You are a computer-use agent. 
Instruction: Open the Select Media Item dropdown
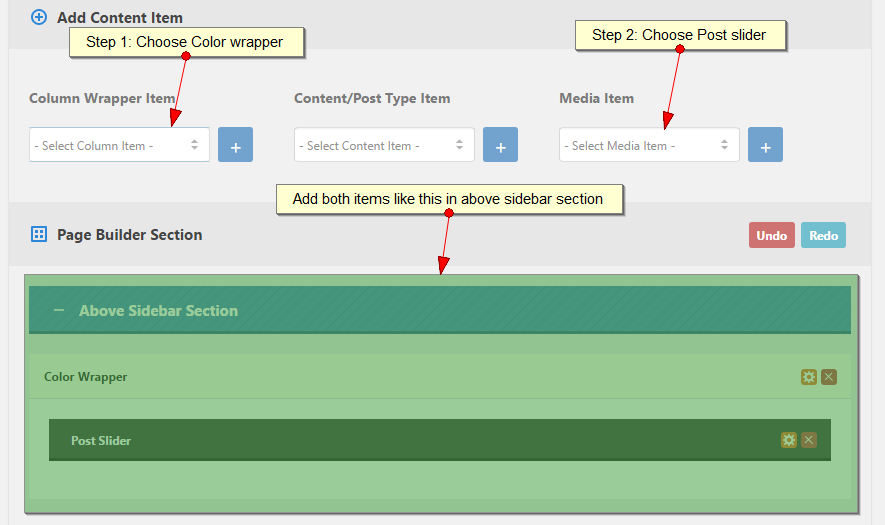coord(649,145)
